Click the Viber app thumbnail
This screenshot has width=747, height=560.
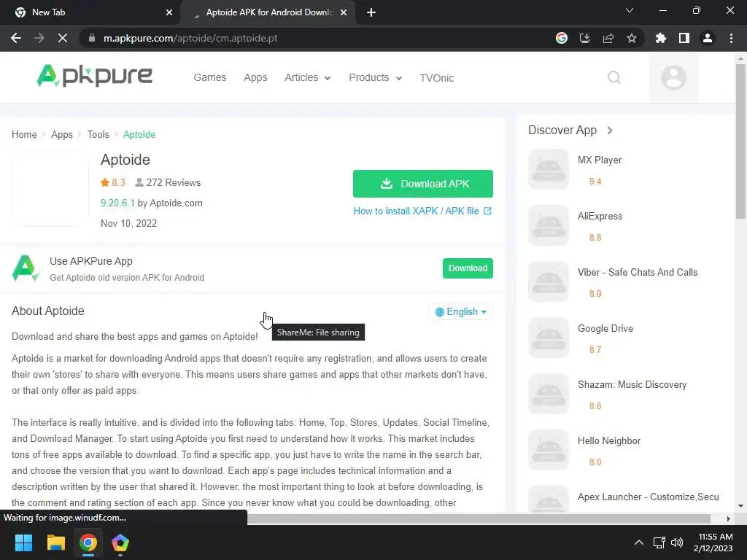pyautogui.click(x=549, y=281)
